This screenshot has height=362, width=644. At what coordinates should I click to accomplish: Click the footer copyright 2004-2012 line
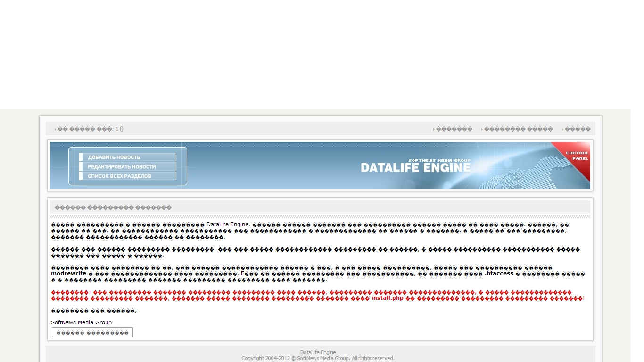pos(318,358)
